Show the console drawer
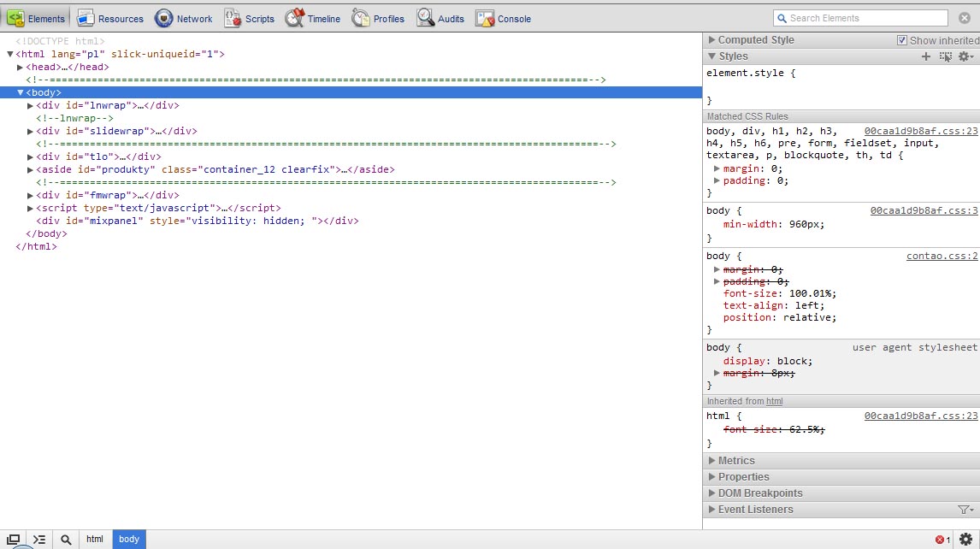The image size is (980, 549). 39,539
